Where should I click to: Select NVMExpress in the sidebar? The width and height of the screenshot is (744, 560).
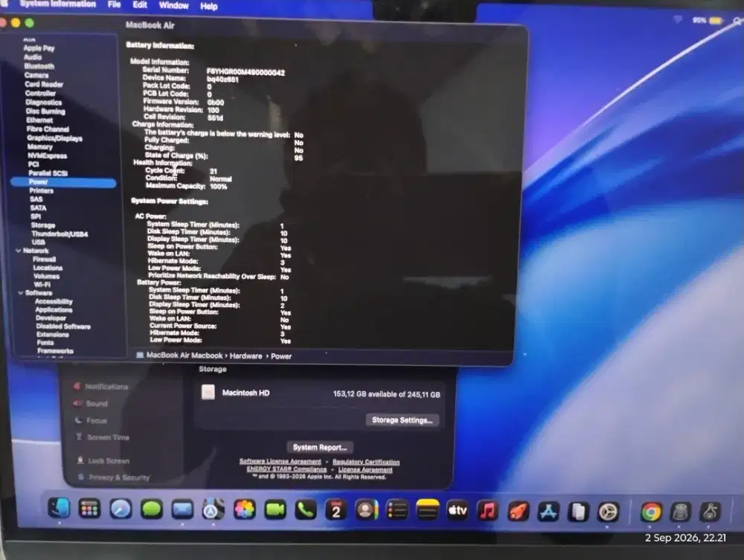coord(48,155)
